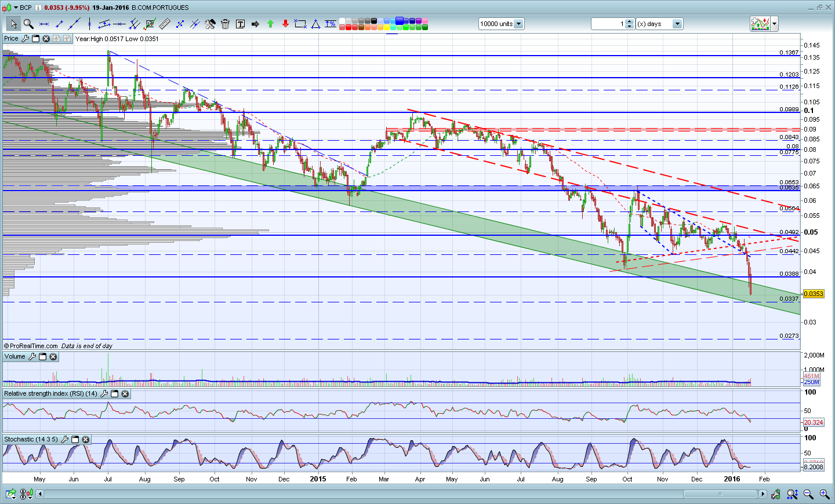Select the green up arrow marker

pyautogui.click(x=270, y=24)
